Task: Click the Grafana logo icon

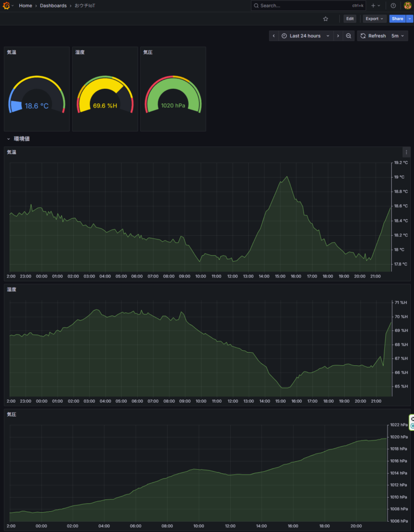Action: pos(6,6)
